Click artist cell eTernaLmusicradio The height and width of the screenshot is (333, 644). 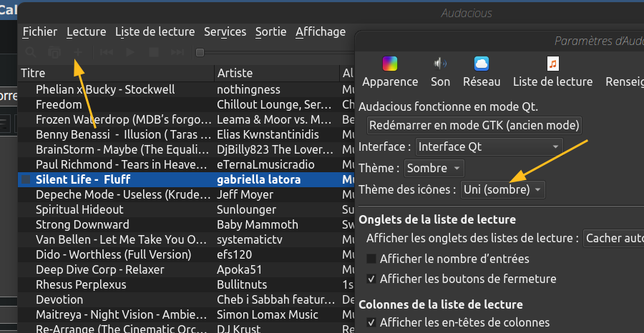point(265,164)
